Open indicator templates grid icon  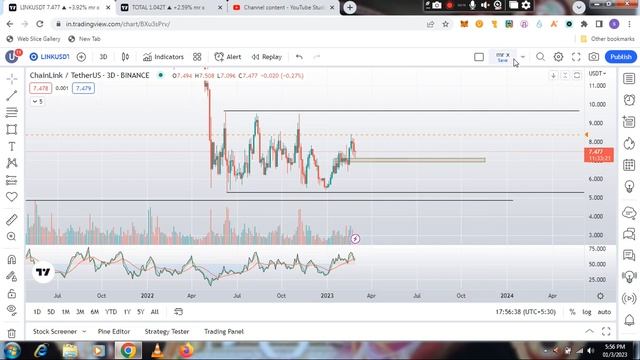click(x=197, y=57)
